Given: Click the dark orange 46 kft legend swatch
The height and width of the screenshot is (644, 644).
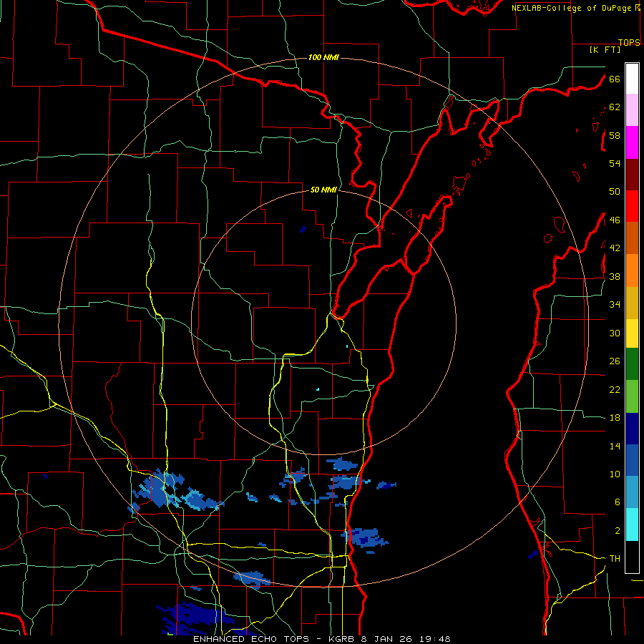Looking at the screenshot, I should coord(632,238).
